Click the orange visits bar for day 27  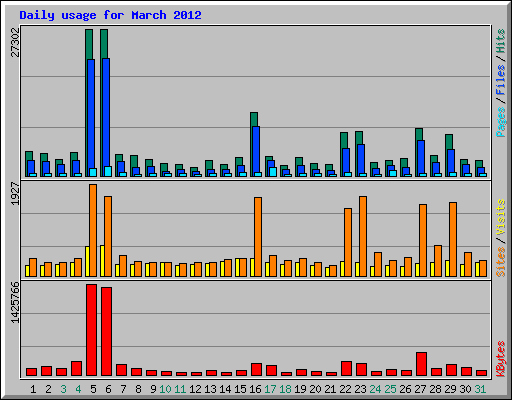click(423, 240)
